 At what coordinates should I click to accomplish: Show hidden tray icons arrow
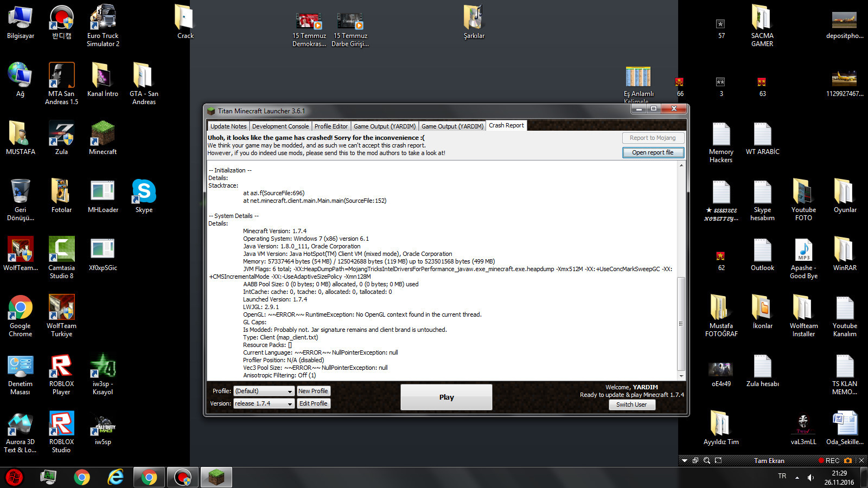click(x=797, y=477)
